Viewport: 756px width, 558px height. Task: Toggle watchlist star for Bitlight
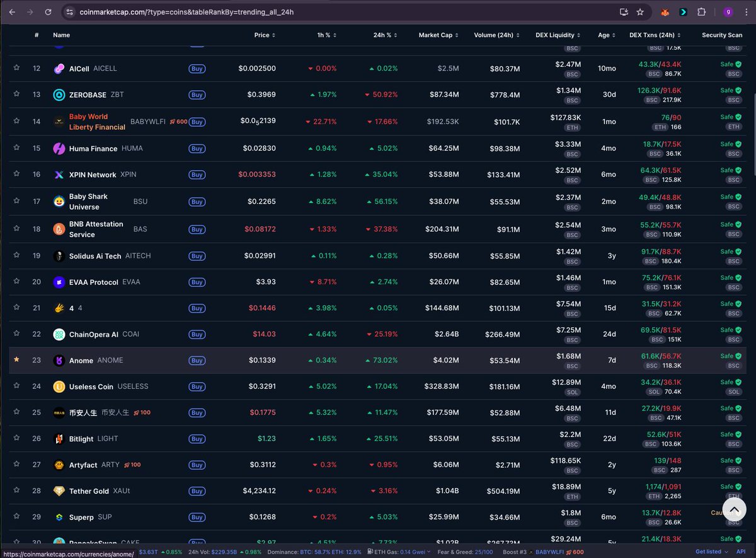point(17,438)
